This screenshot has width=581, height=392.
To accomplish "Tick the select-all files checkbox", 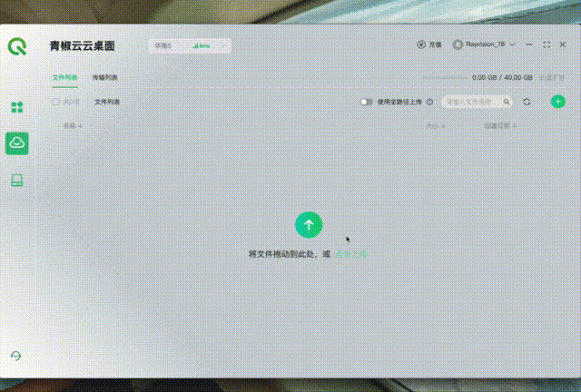I will pyautogui.click(x=55, y=102).
